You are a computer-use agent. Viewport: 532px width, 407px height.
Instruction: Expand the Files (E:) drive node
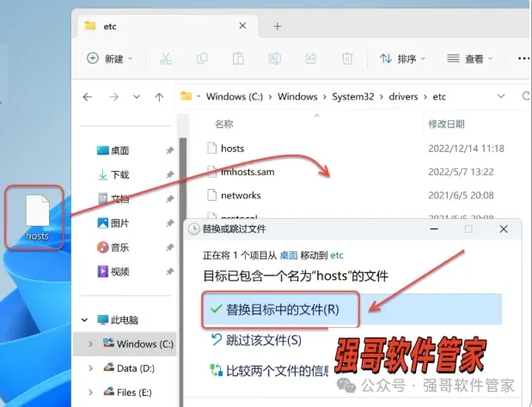90,392
